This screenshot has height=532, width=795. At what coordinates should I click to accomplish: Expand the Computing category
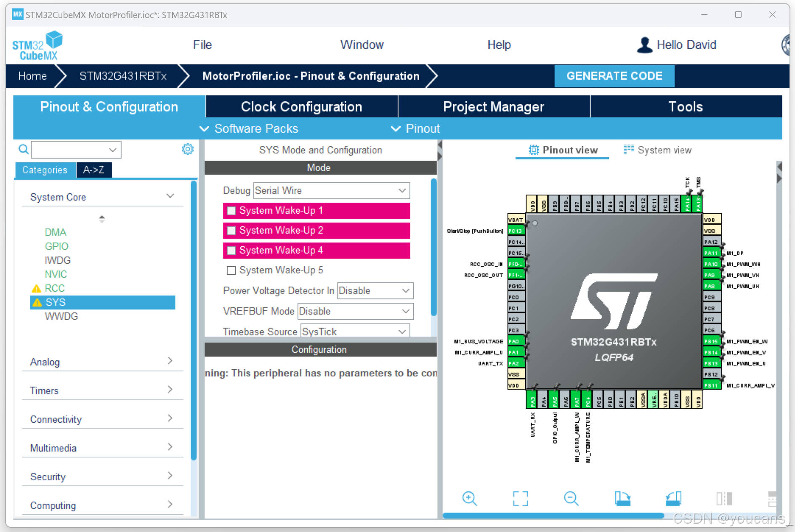click(102, 505)
